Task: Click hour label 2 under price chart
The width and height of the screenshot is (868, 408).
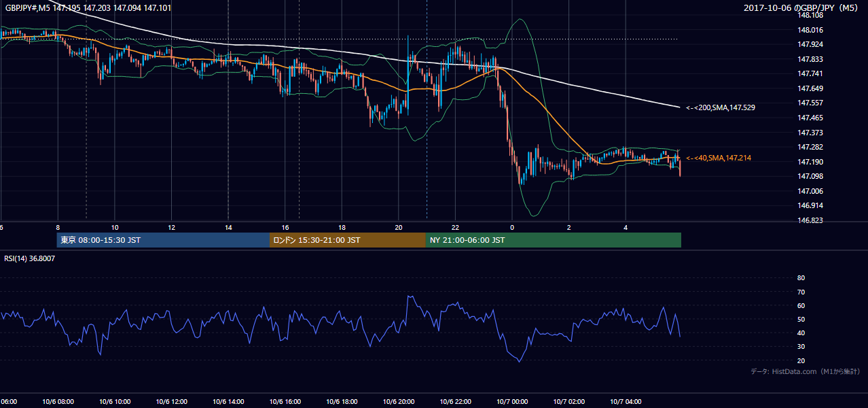Action: pyautogui.click(x=569, y=228)
